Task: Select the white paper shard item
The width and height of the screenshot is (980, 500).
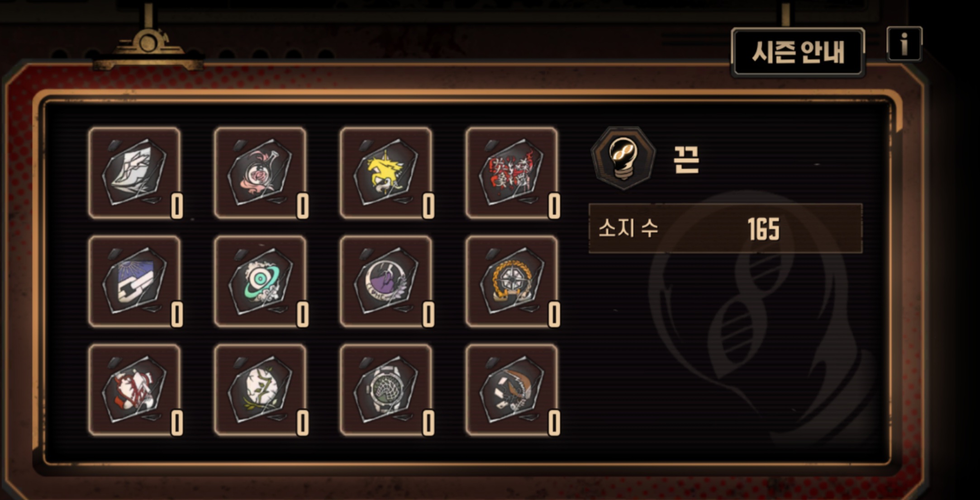Action: tap(135, 173)
